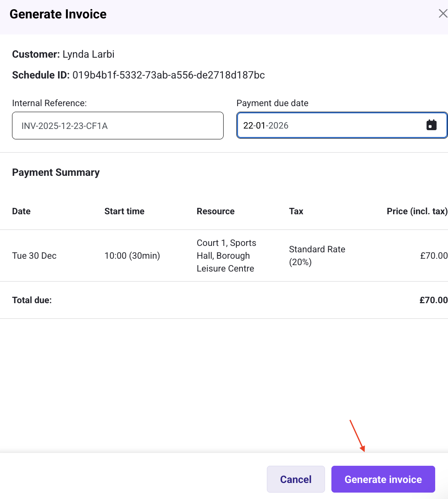
Task: Click the Price (incl. tax) header
Action: (417, 211)
